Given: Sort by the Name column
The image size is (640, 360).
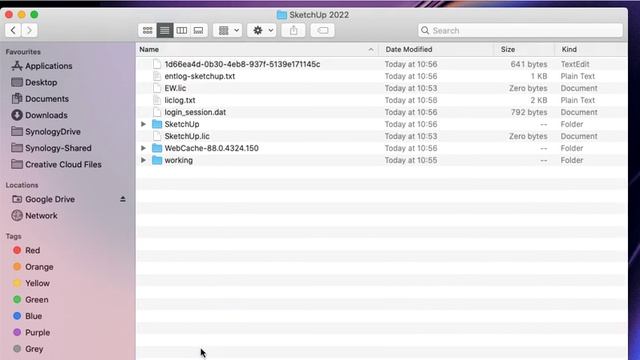Looking at the screenshot, I should pos(149,49).
